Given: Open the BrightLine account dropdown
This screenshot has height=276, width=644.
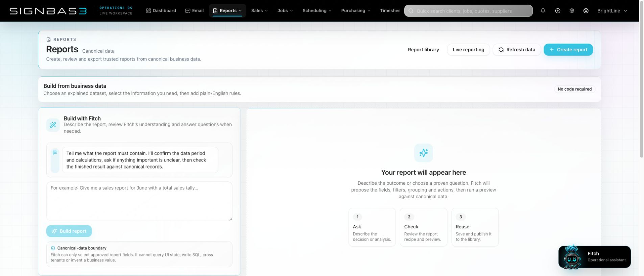Looking at the screenshot, I should point(612,11).
